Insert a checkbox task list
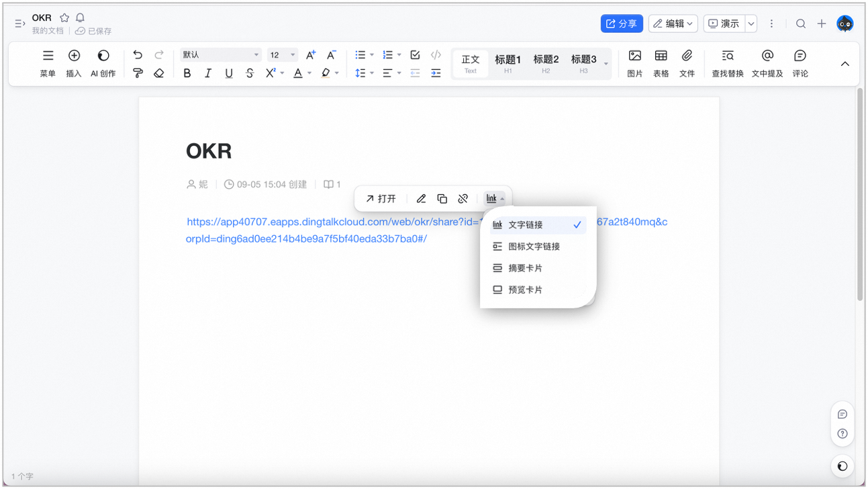Viewport: 868px width, 489px height. [x=415, y=55]
